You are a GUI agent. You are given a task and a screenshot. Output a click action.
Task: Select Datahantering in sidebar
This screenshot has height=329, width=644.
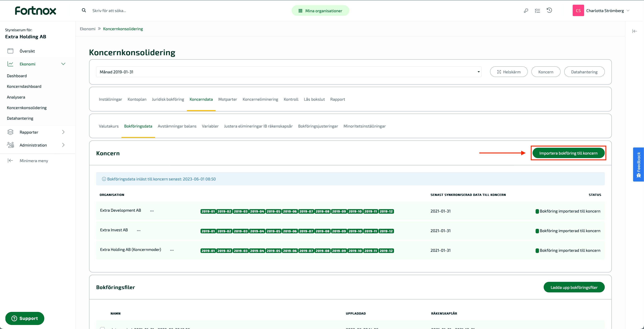point(20,118)
